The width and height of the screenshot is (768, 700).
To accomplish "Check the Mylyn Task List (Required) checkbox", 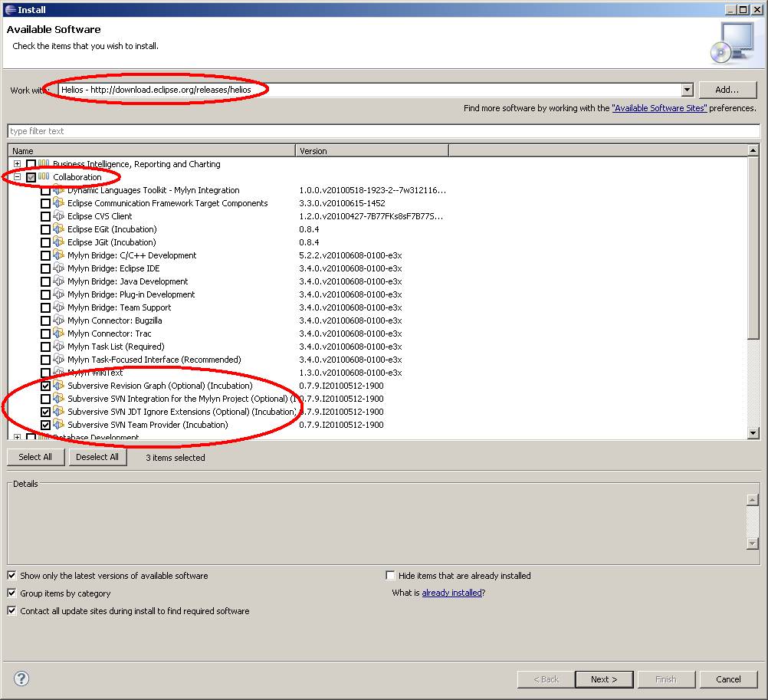I will coord(45,347).
